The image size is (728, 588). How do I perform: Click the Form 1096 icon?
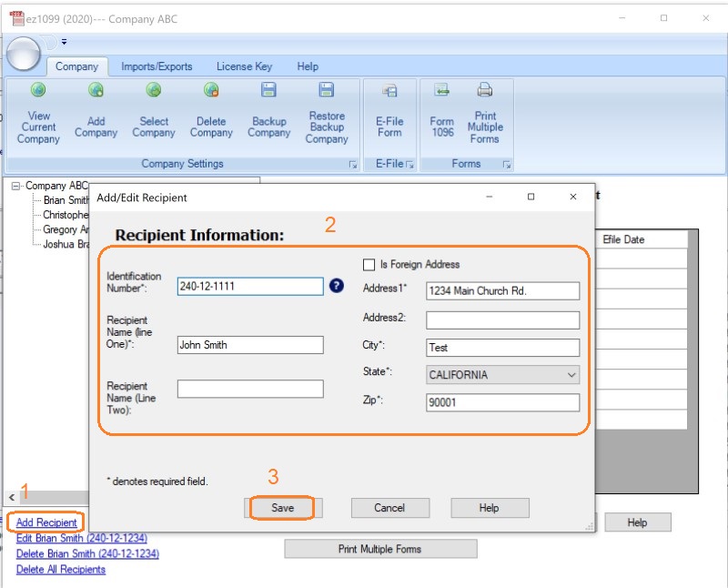[442, 91]
